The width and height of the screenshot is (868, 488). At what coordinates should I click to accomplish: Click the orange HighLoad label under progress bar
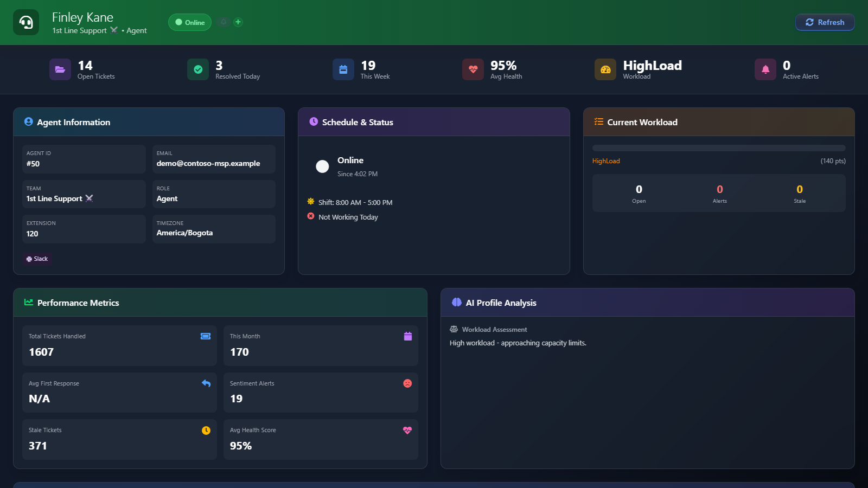(606, 161)
